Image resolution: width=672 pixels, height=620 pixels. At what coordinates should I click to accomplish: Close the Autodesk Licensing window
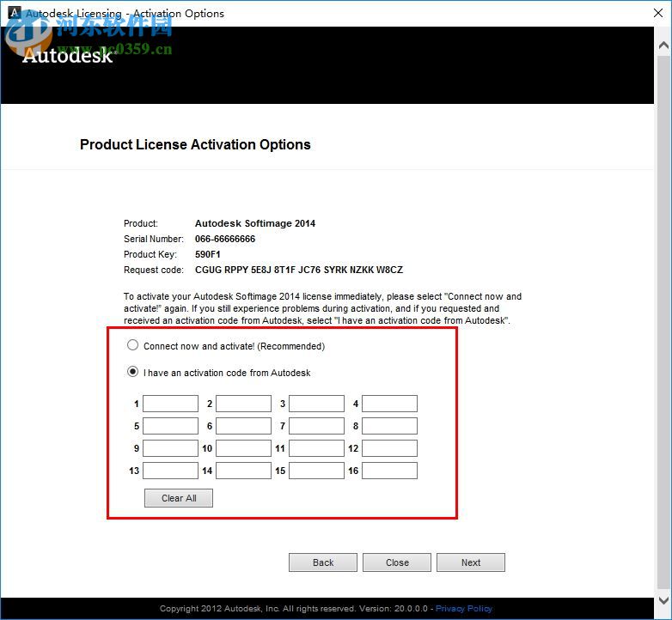(658, 13)
